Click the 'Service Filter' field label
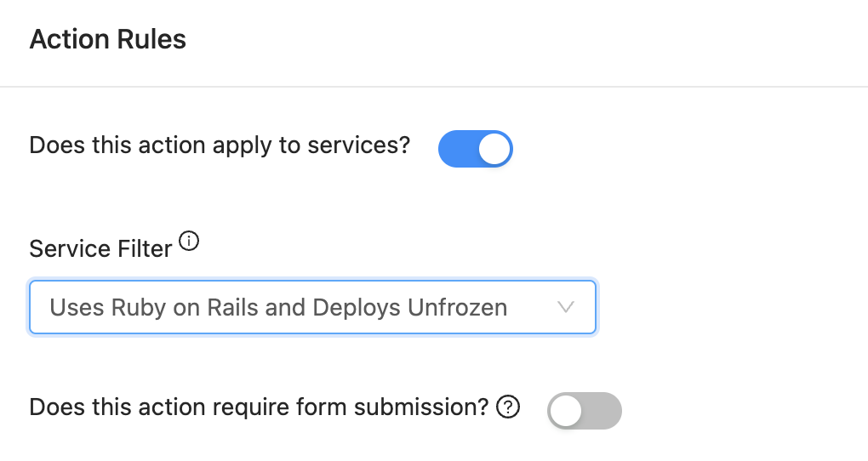The width and height of the screenshot is (868, 461). point(100,248)
